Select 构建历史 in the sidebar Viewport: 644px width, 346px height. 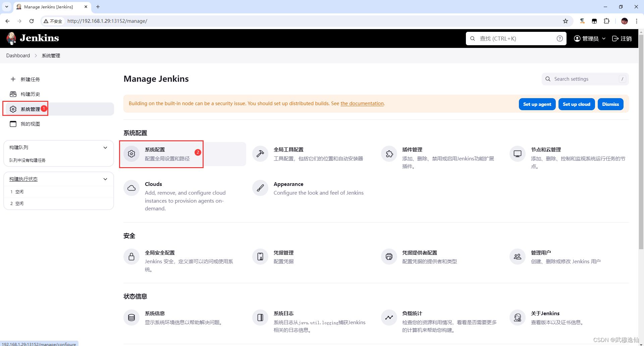pyautogui.click(x=59, y=94)
